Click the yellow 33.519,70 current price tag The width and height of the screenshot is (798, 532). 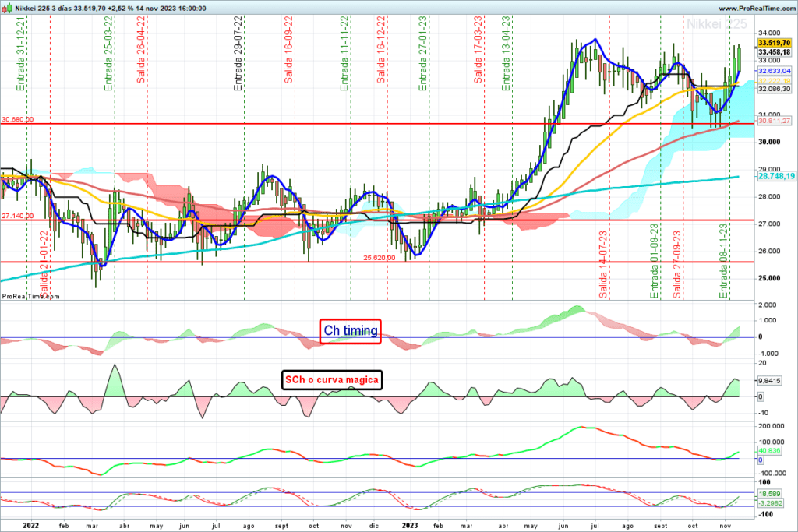tap(774, 44)
